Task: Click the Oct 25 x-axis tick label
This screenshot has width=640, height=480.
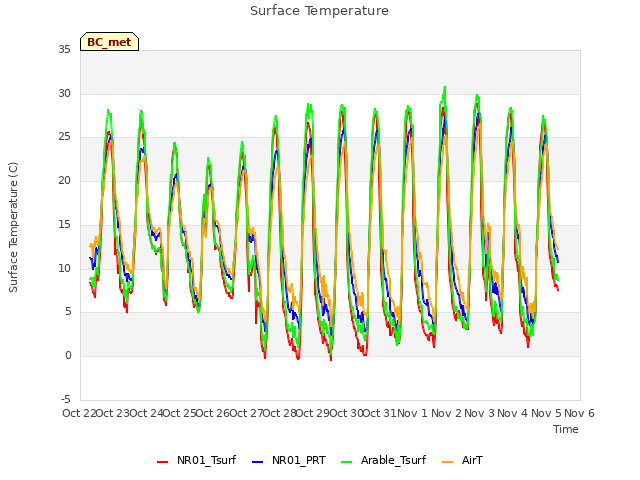Action: [x=180, y=413]
